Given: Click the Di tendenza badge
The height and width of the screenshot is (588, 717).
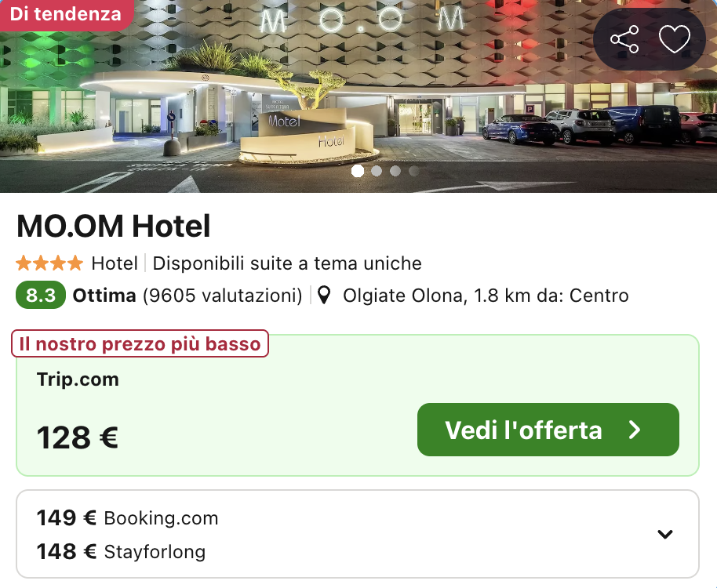Looking at the screenshot, I should pos(67,14).
